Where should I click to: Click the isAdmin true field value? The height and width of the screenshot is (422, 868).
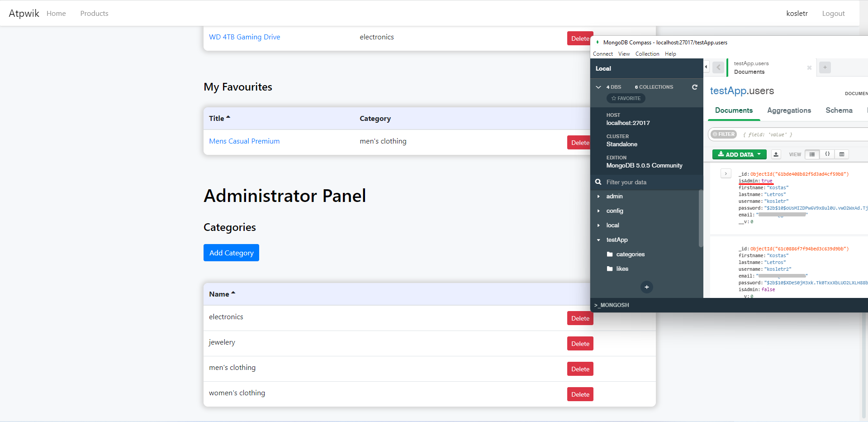tap(767, 181)
